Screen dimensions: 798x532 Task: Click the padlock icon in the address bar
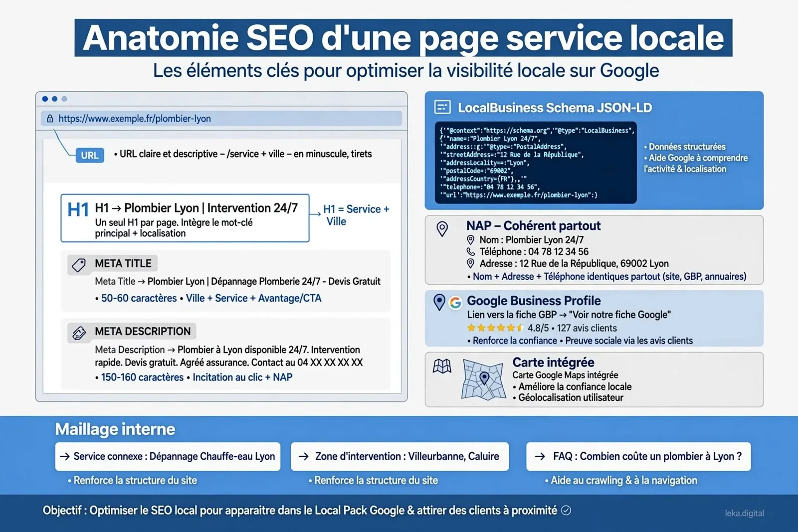coord(50,119)
